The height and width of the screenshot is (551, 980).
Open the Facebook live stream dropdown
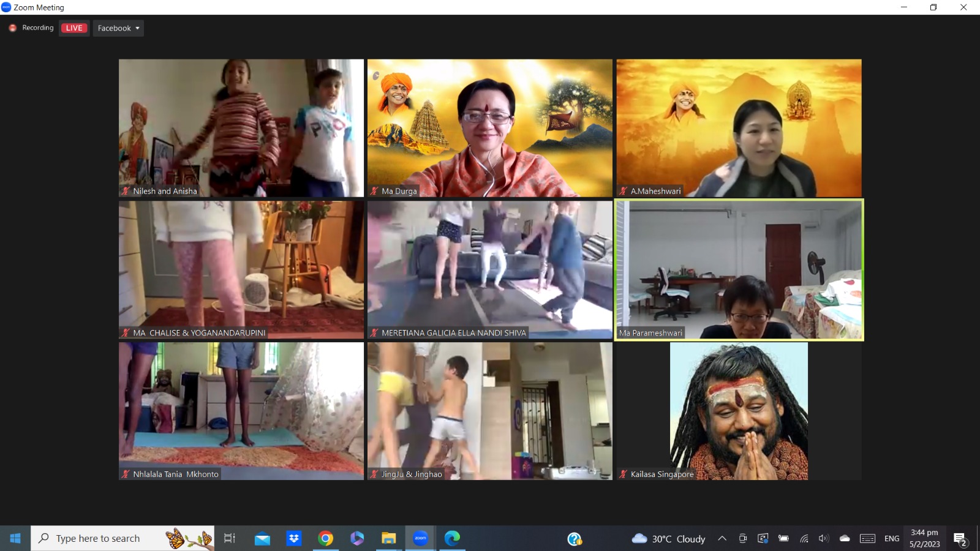pos(118,28)
